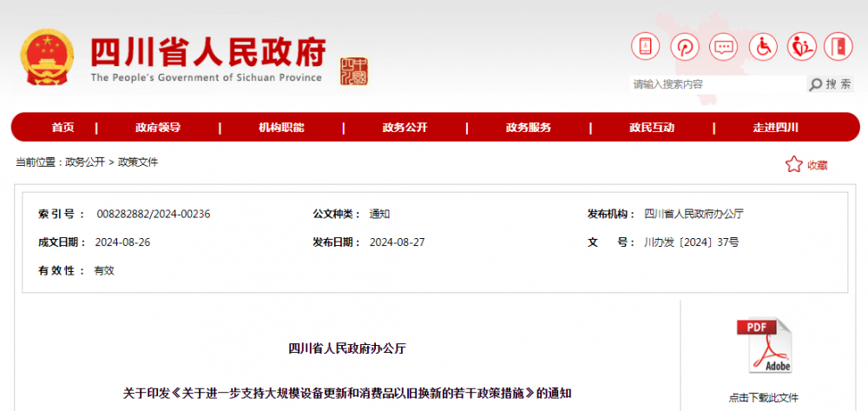Click the search input field
Screen dimensions: 868x411
(716, 84)
